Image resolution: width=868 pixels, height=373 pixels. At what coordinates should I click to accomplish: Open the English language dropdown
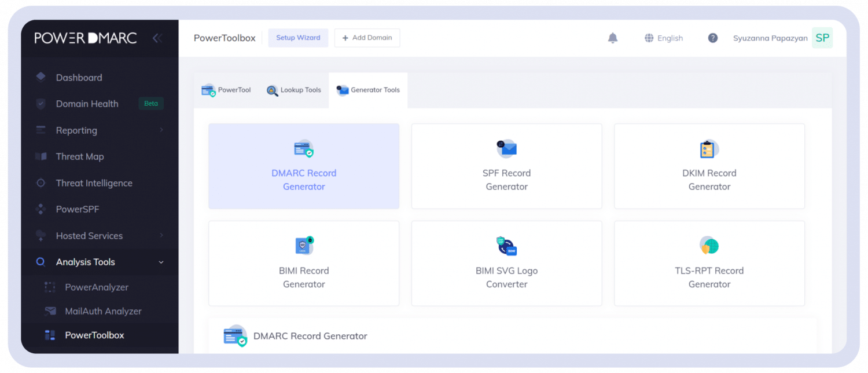[663, 38]
